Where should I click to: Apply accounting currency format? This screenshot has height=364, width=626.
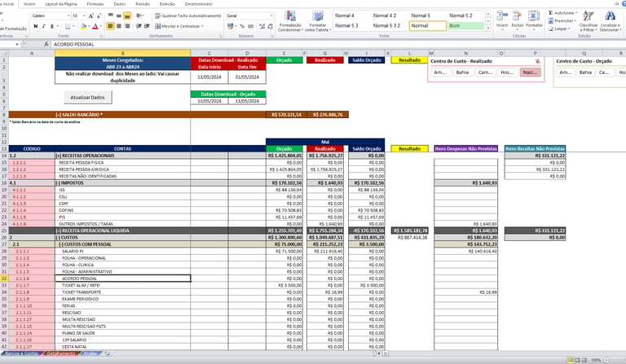coord(230,26)
